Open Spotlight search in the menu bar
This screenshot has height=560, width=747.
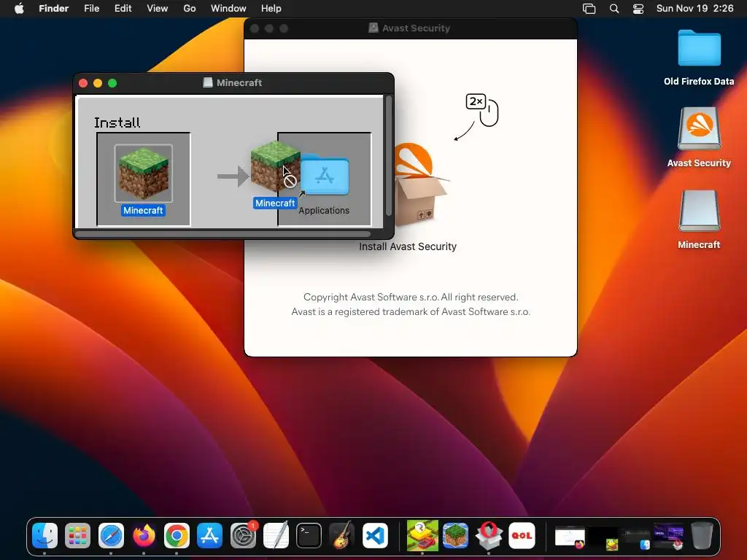[614, 9]
